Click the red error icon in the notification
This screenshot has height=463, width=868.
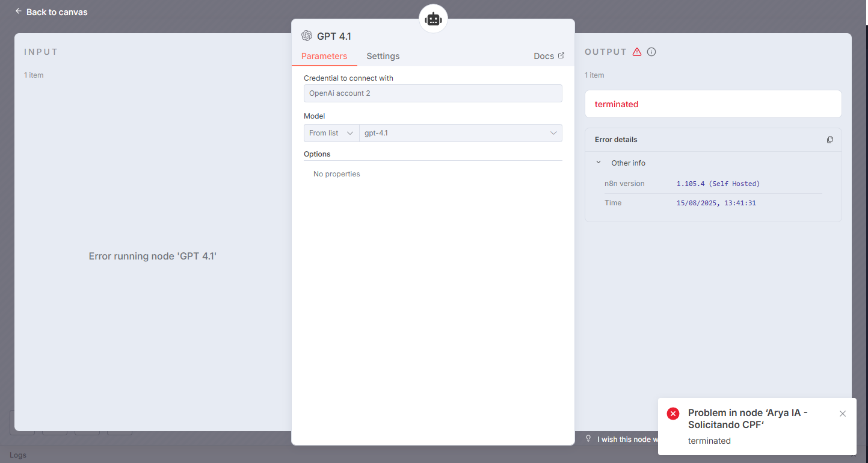tap(673, 414)
